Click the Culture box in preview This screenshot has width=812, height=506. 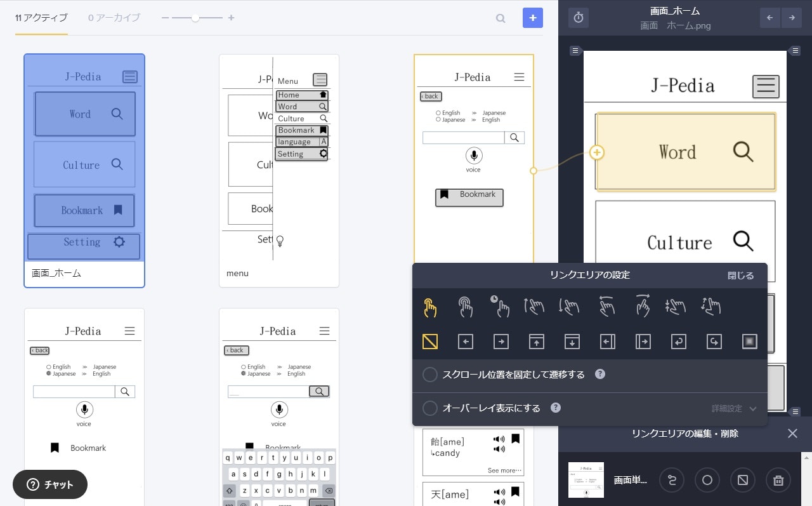[685, 241]
